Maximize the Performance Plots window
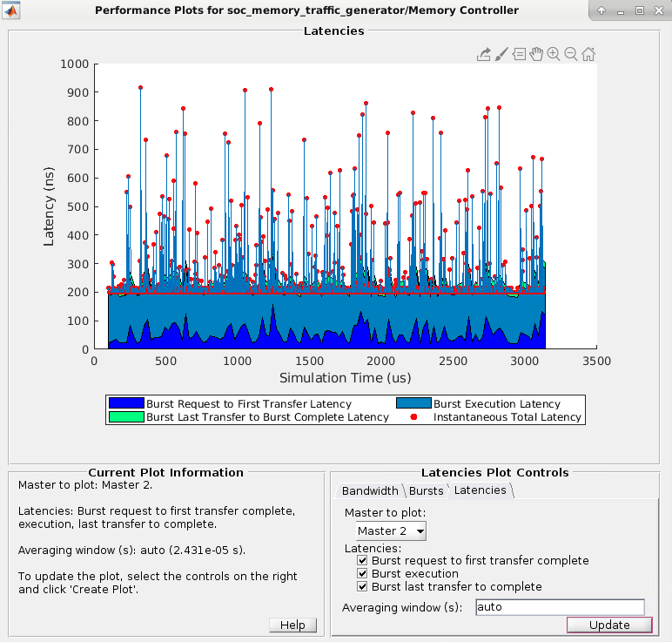 [640, 10]
